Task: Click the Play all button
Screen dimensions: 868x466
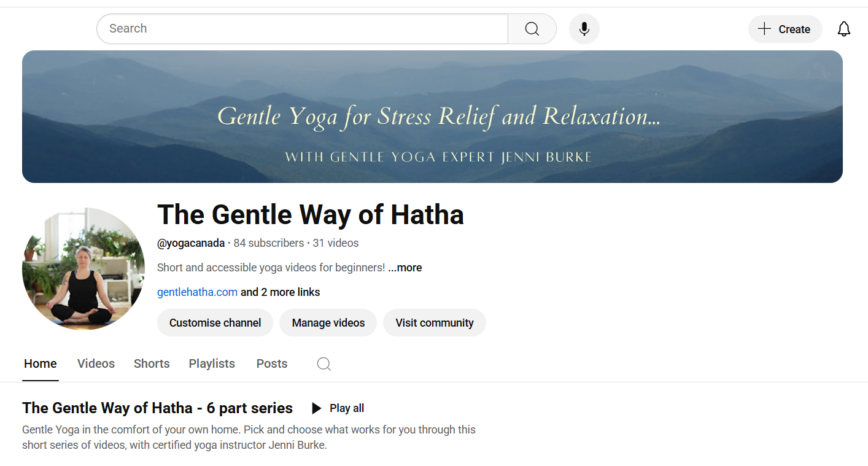Action: tap(338, 408)
